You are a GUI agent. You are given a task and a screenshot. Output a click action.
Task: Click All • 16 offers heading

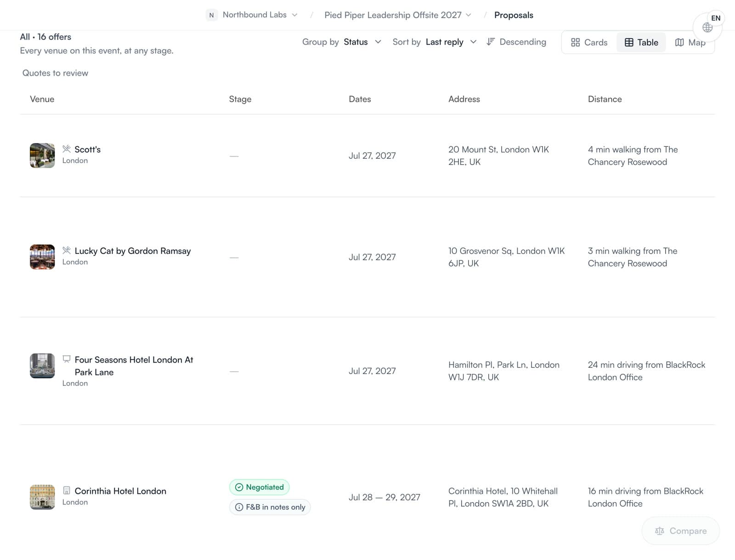(45, 37)
